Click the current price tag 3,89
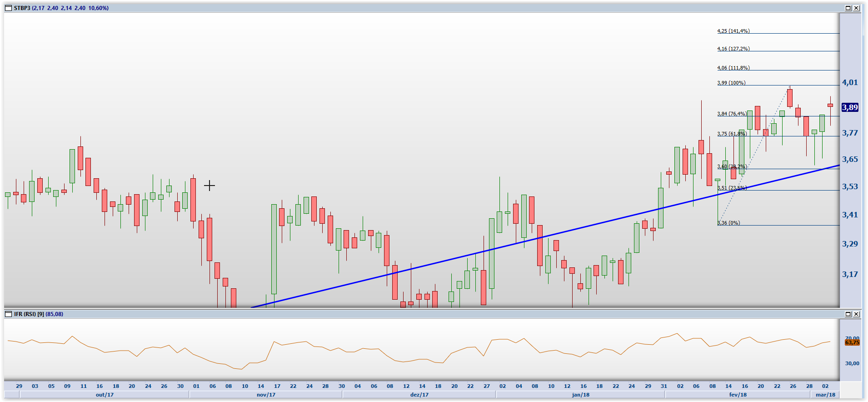Viewport: 868px width, 402px height. click(850, 108)
